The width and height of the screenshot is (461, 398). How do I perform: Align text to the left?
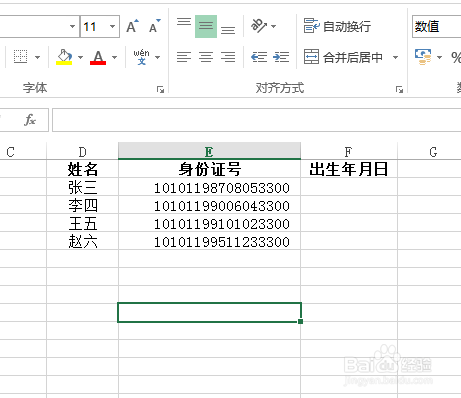tap(184, 57)
